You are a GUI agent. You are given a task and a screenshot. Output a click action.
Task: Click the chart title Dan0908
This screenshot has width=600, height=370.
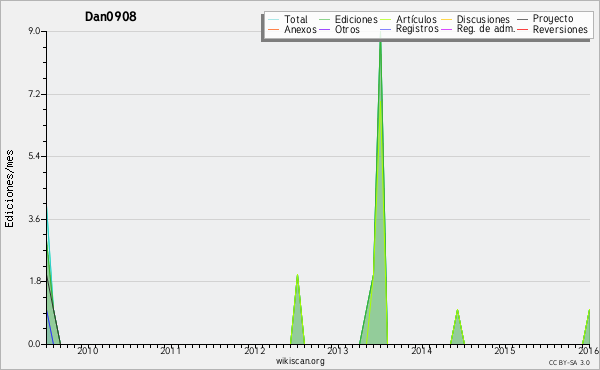(x=111, y=16)
